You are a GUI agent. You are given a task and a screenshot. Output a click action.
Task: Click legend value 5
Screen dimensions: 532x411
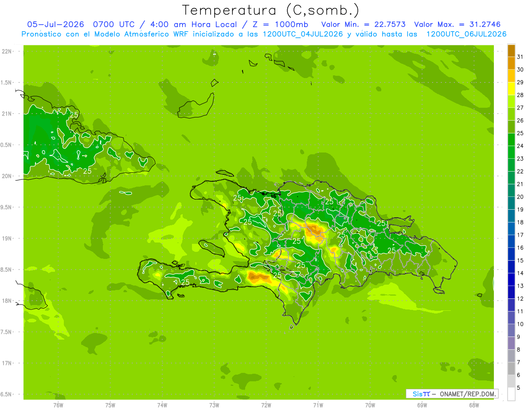pos(519,388)
